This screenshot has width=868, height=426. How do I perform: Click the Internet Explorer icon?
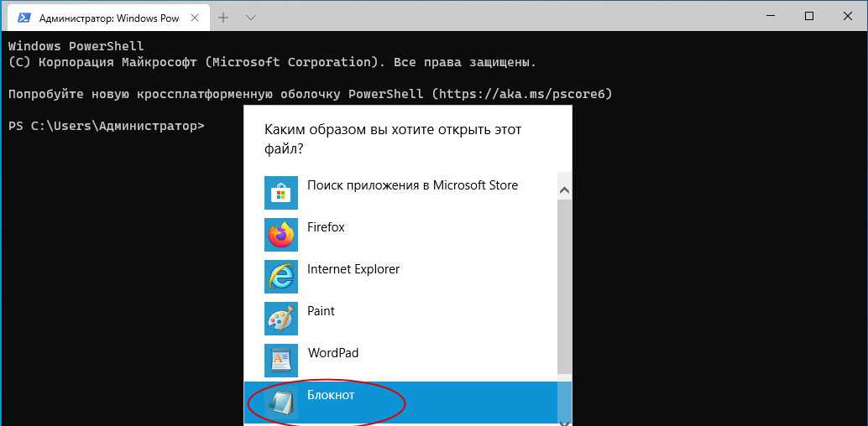coord(281,277)
